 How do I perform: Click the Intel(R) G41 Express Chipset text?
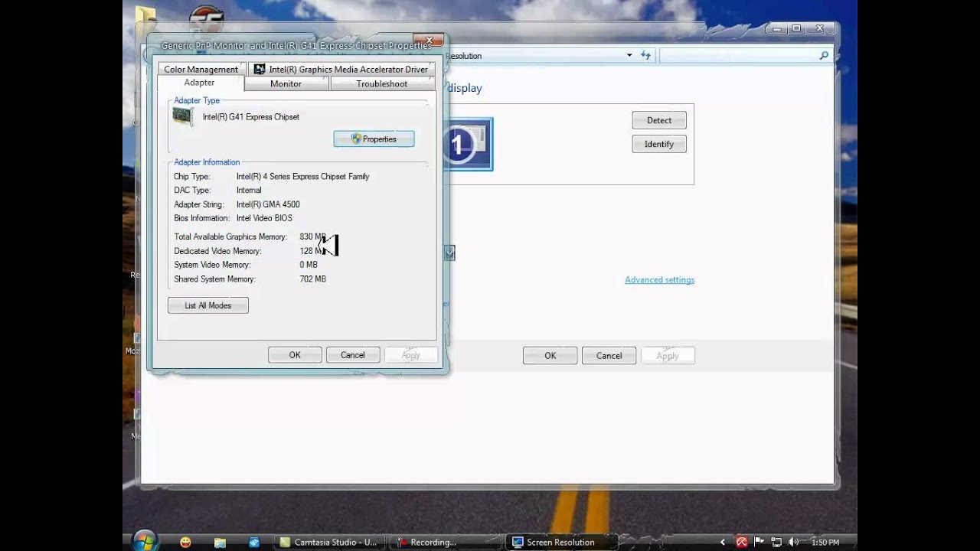coord(251,117)
